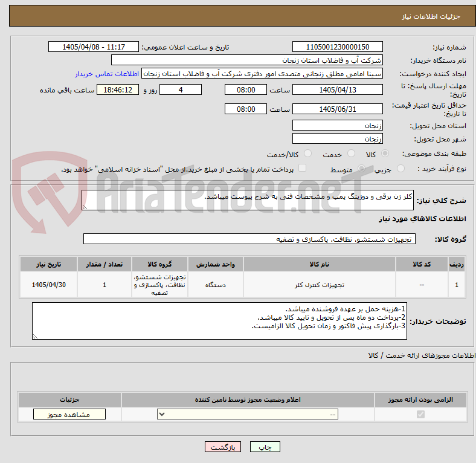Toggle the mandatory permit checkbox
Image resolution: width=476 pixels, height=463 pixels.
point(420,415)
